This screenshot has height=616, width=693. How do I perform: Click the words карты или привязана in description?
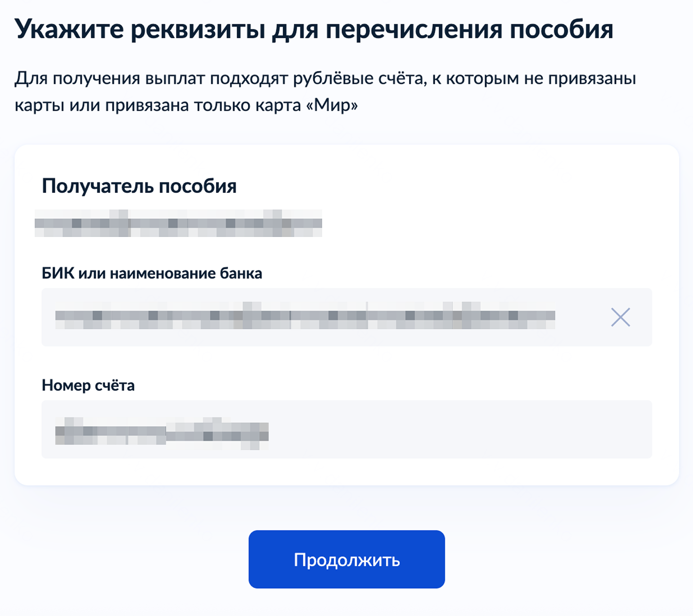pos(101,105)
